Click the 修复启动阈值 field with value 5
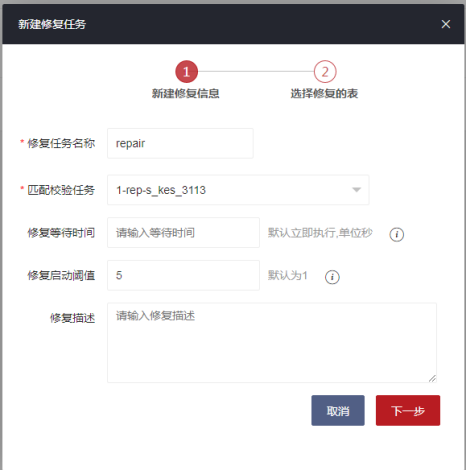This screenshot has width=466, height=470. click(x=183, y=275)
